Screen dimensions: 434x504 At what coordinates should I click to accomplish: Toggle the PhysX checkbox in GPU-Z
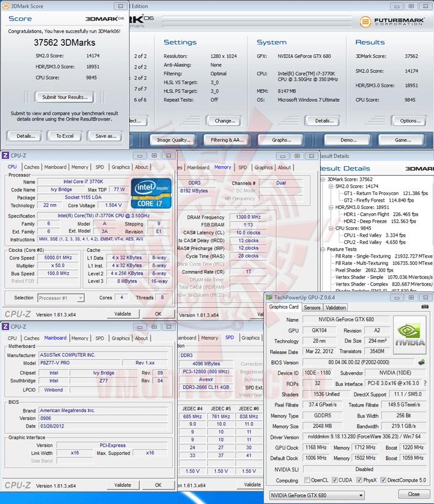click(x=359, y=480)
